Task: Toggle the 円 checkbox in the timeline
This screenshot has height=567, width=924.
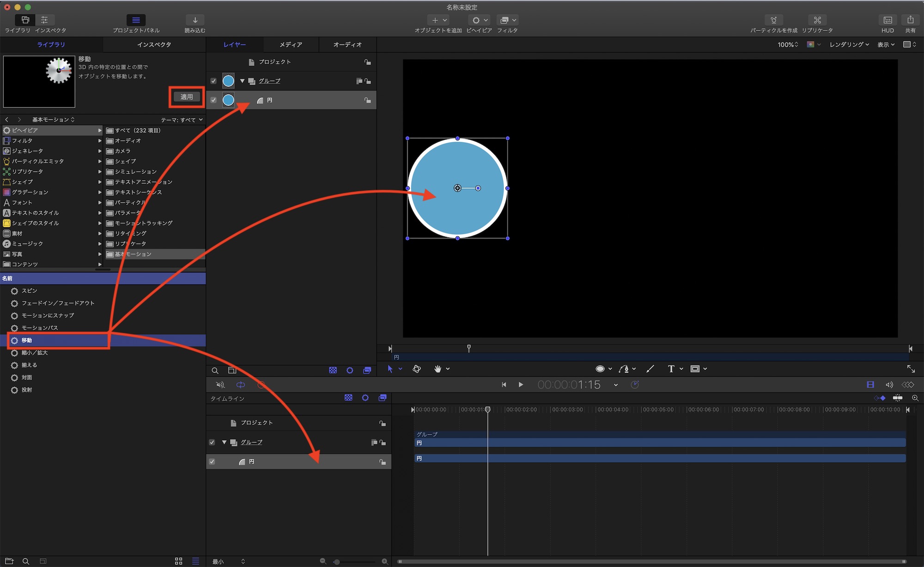Action: (212, 461)
